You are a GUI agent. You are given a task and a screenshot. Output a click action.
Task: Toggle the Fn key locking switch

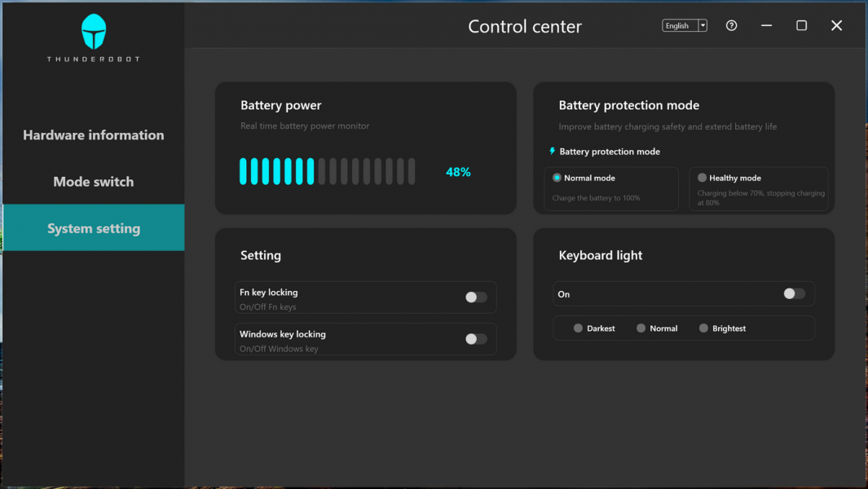[x=476, y=297]
